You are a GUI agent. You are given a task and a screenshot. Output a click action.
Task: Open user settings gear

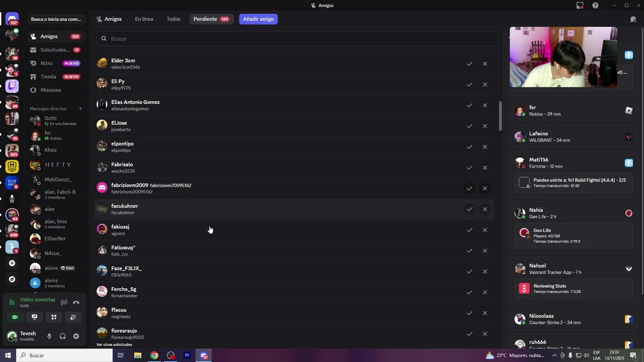click(76, 336)
